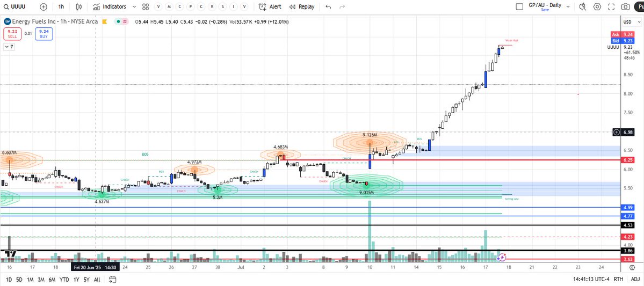
Task: Start bar Replay mode
Action: click(x=302, y=6)
